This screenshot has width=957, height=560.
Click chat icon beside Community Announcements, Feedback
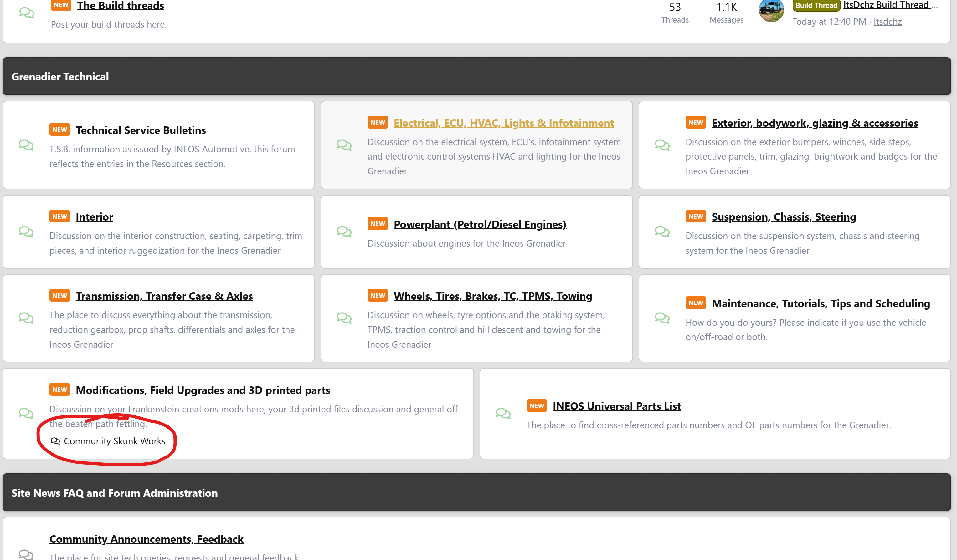pyautogui.click(x=26, y=554)
